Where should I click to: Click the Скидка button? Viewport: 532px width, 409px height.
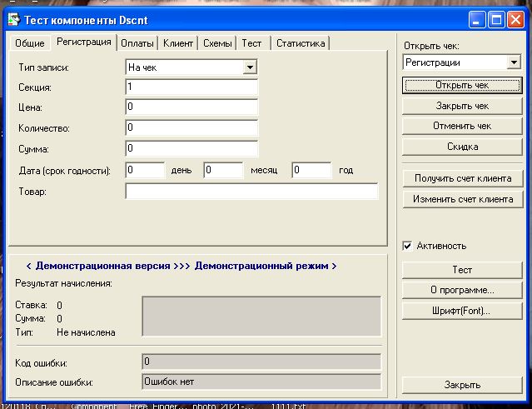[462, 147]
